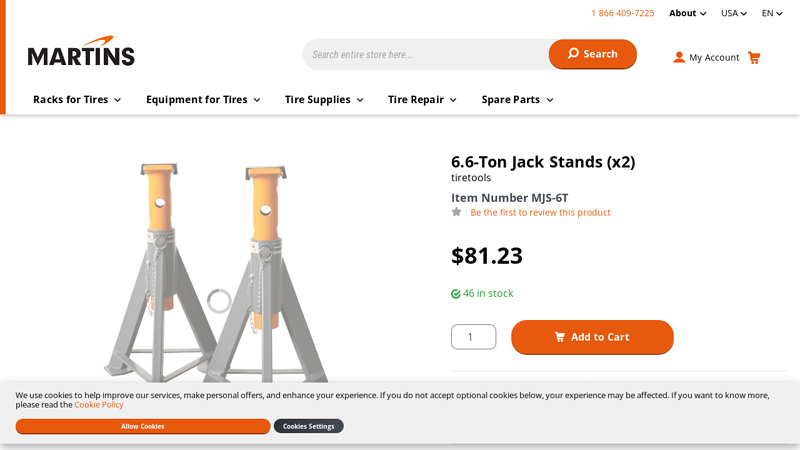This screenshot has height=450, width=800.
Task: Click the magnifier icon in Search button
Action: click(573, 54)
